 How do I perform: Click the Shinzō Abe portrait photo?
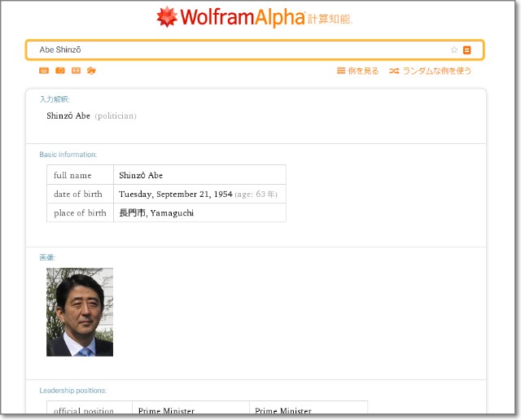[80, 312]
